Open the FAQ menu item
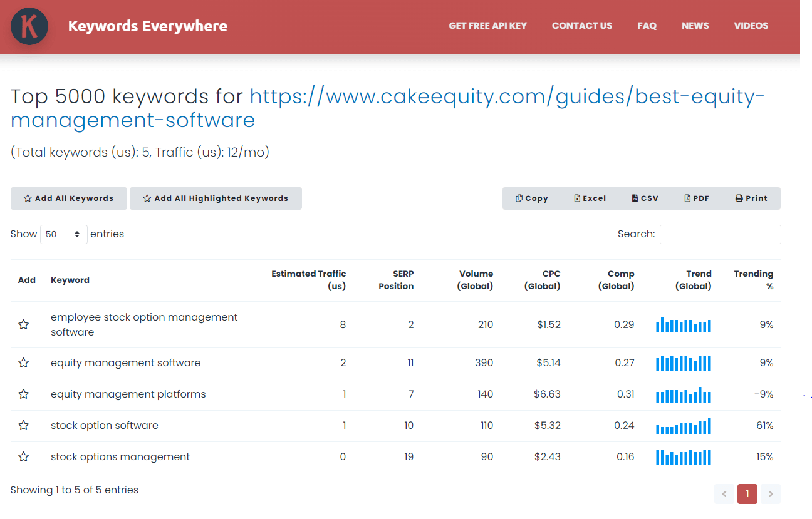The height and width of the screenshot is (519, 812). (647, 26)
